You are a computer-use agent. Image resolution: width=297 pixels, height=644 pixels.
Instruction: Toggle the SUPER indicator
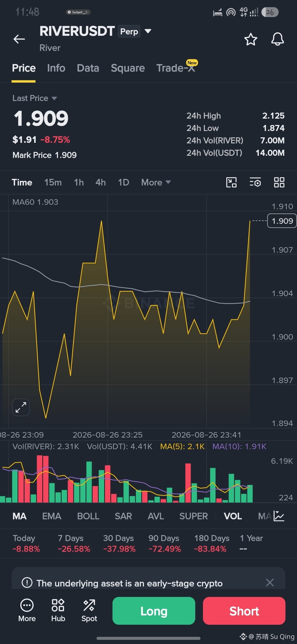(194, 516)
